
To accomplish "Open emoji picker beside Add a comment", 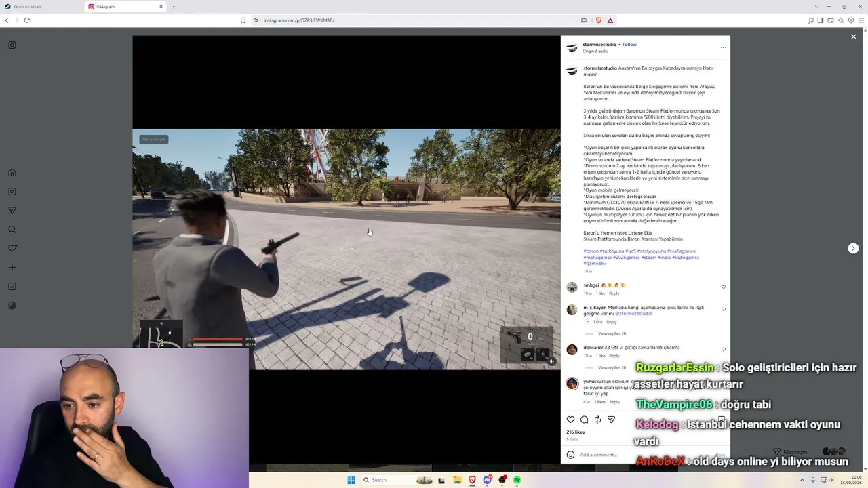I will coord(570,455).
